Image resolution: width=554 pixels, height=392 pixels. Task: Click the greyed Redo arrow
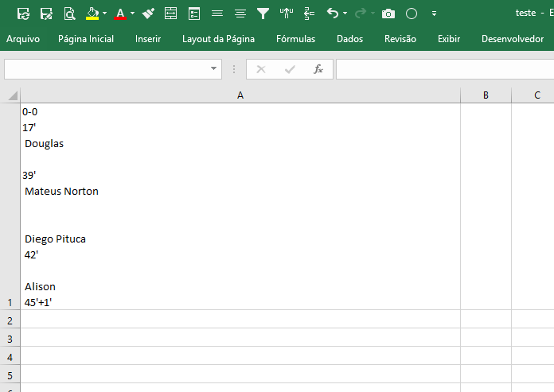[361, 14]
